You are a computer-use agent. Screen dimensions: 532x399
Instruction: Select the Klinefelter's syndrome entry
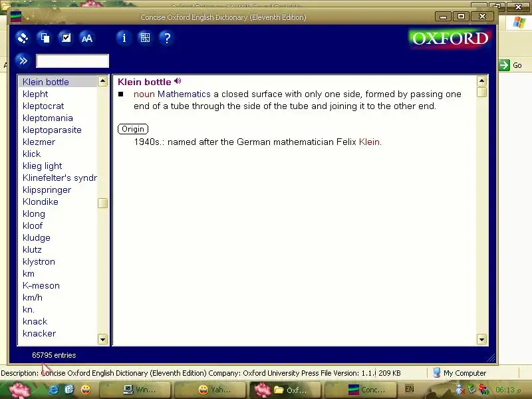[60, 178]
